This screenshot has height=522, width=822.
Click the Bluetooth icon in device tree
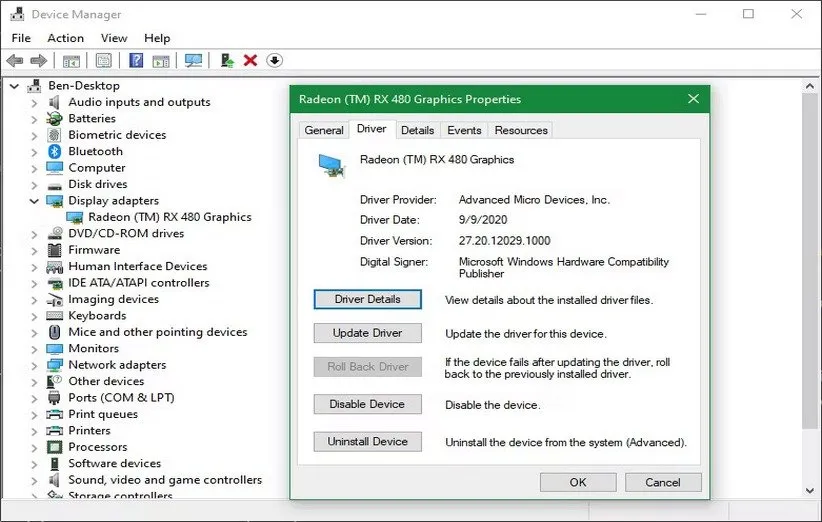click(x=55, y=152)
